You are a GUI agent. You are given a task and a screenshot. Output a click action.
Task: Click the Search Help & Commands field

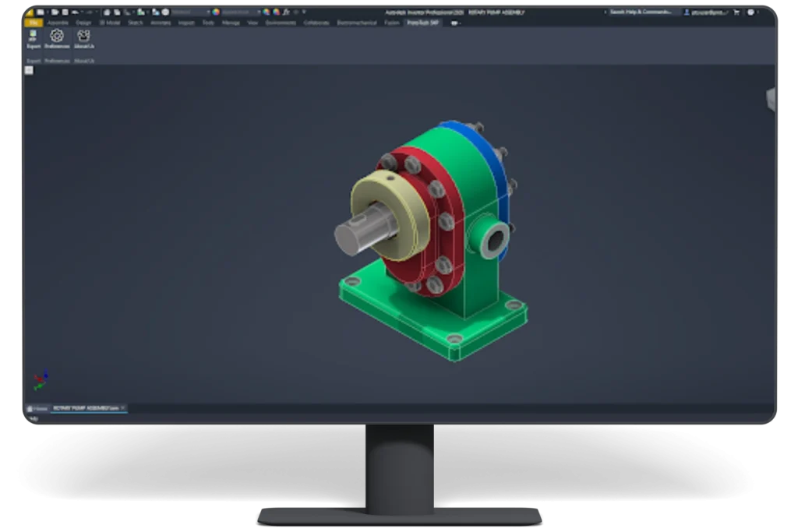pos(642,12)
